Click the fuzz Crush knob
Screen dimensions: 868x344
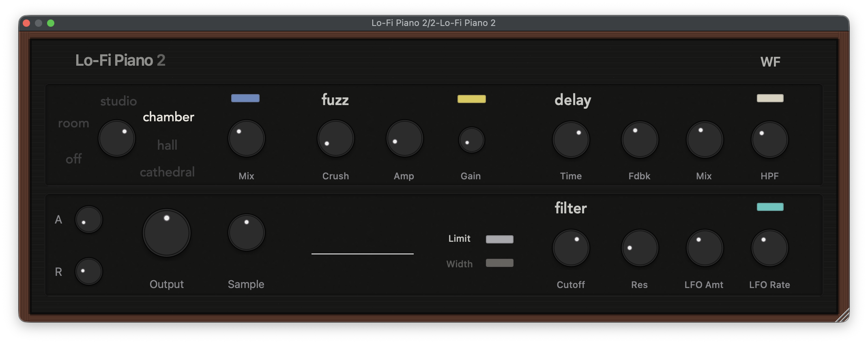pos(336,138)
